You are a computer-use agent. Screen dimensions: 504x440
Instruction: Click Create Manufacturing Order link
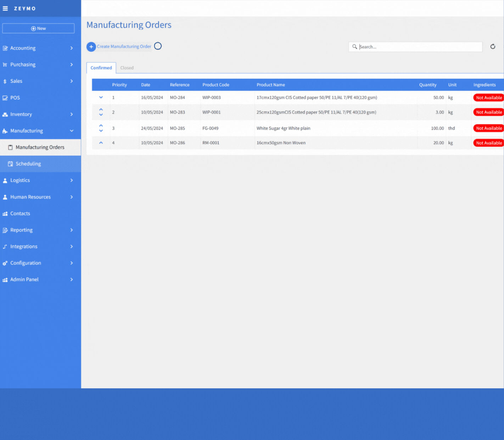pos(124,46)
